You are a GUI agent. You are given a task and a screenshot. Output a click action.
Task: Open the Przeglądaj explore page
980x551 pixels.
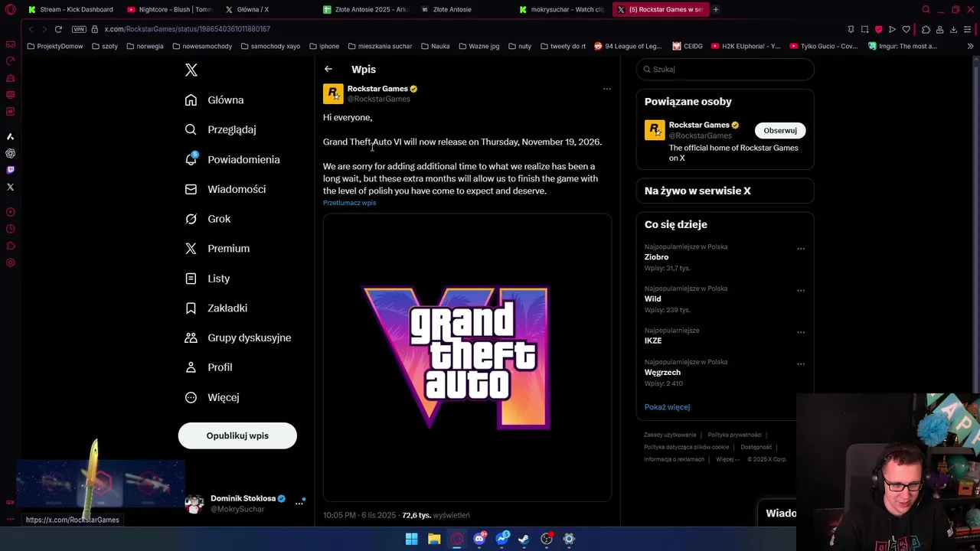point(220,130)
